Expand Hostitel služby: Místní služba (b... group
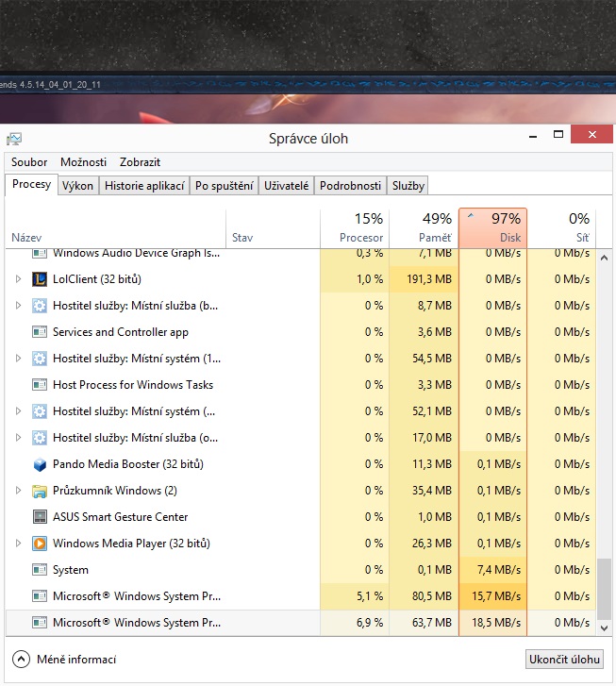Screen dimensions: 616x686 click(18, 306)
